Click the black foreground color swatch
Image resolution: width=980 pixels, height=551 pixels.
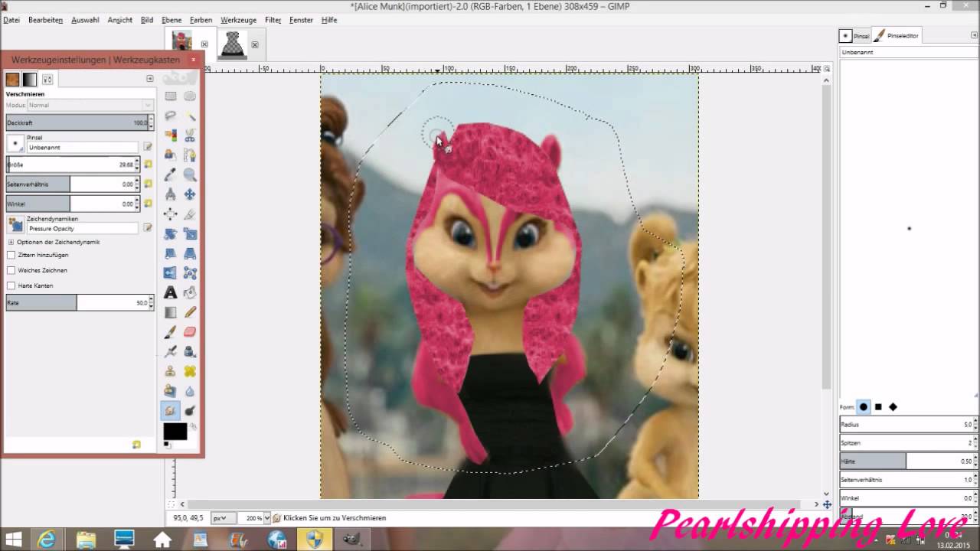tap(175, 432)
